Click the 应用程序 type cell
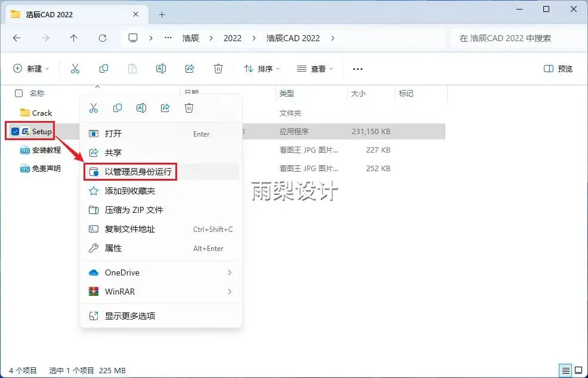Image resolution: width=588 pixels, height=378 pixels. coord(294,132)
